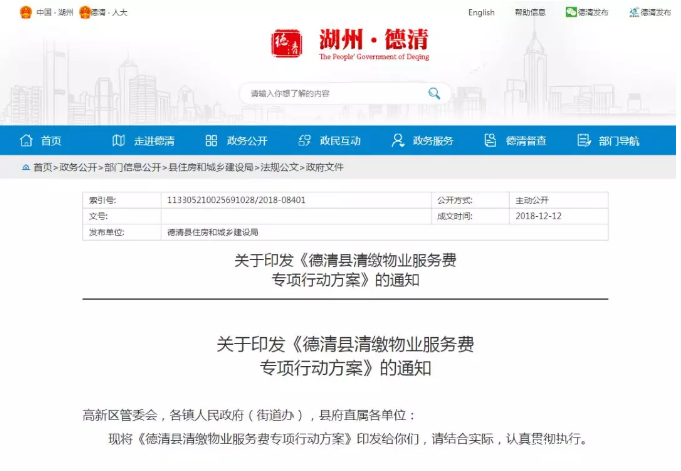Open the 德清·人大 link
This screenshot has width=681, height=471.
[109, 13]
